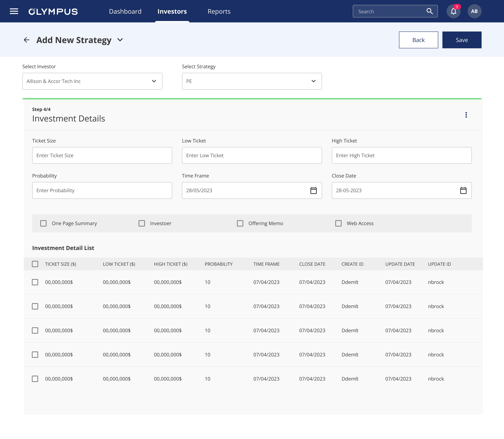Click the Olympus logo
This screenshot has width=504, height=439.
53,12
